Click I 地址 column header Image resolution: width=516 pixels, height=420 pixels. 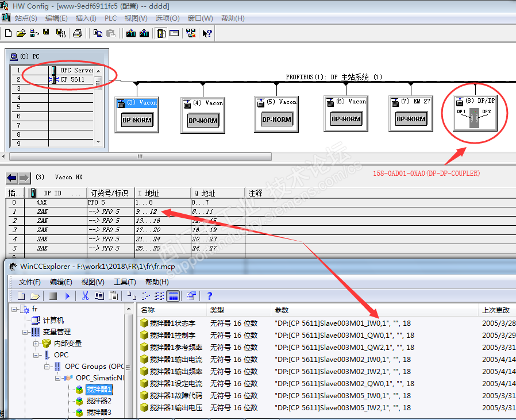(163, 193)
